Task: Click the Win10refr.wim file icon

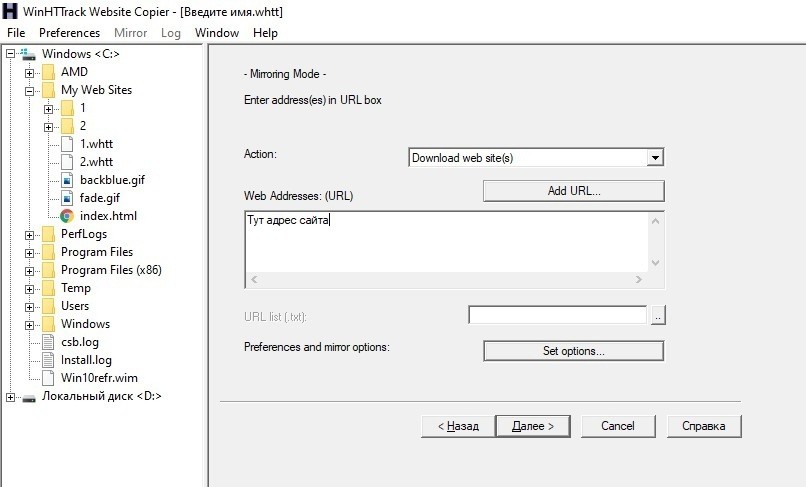Action: click(48, 378)
